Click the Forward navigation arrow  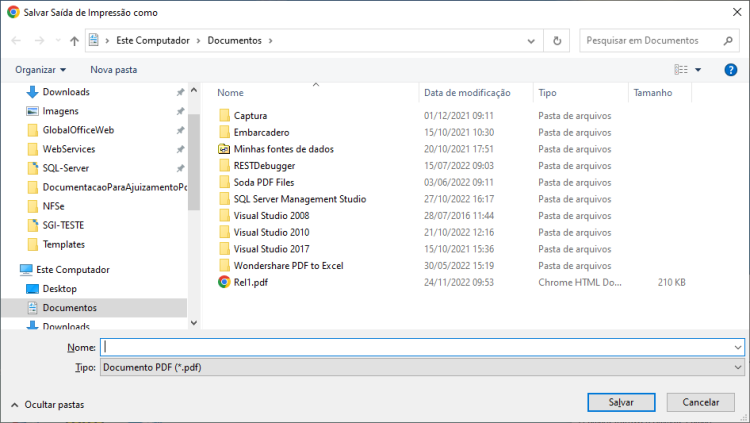39,41
